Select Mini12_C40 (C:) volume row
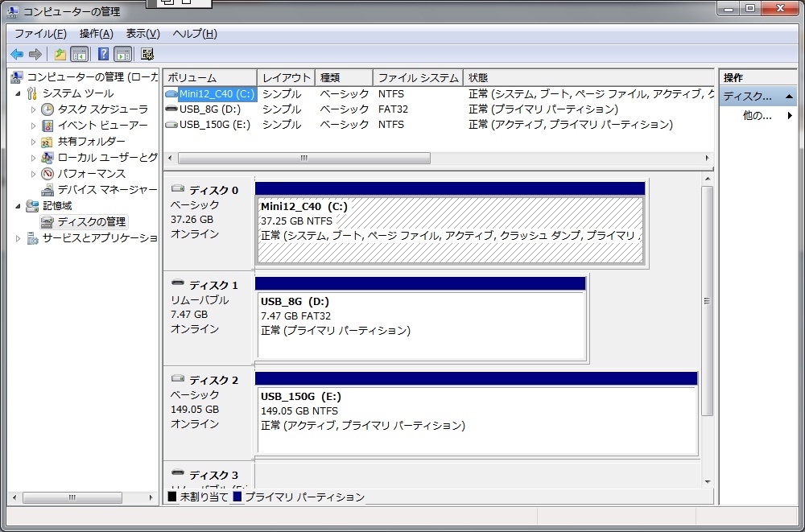Screen dimensions: 805x532 pyautogui.click(x=439, y=94)
